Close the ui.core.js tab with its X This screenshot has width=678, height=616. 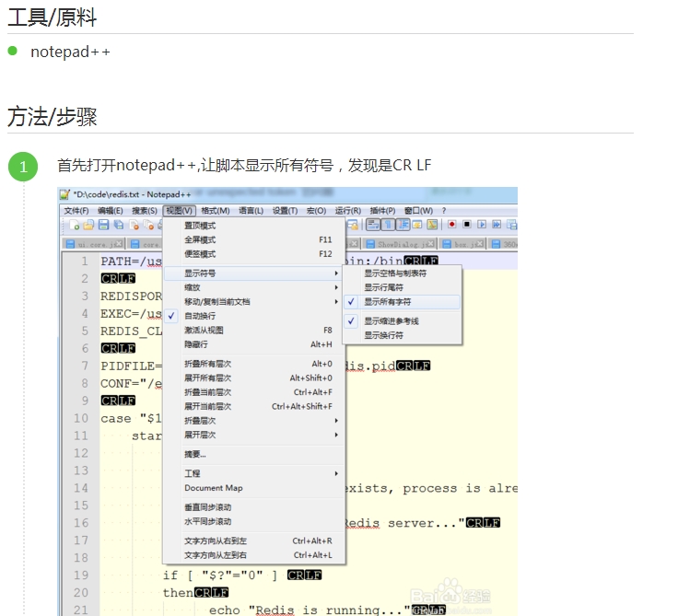pyautogui.click(x=119, y=243)
